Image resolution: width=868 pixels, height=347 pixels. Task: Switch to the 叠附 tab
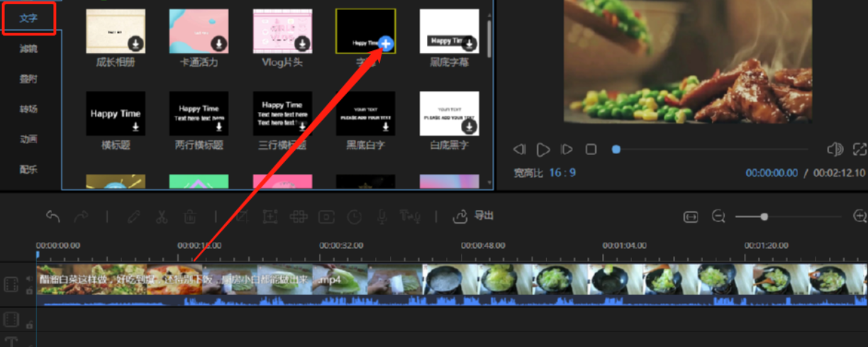[28, 79]
